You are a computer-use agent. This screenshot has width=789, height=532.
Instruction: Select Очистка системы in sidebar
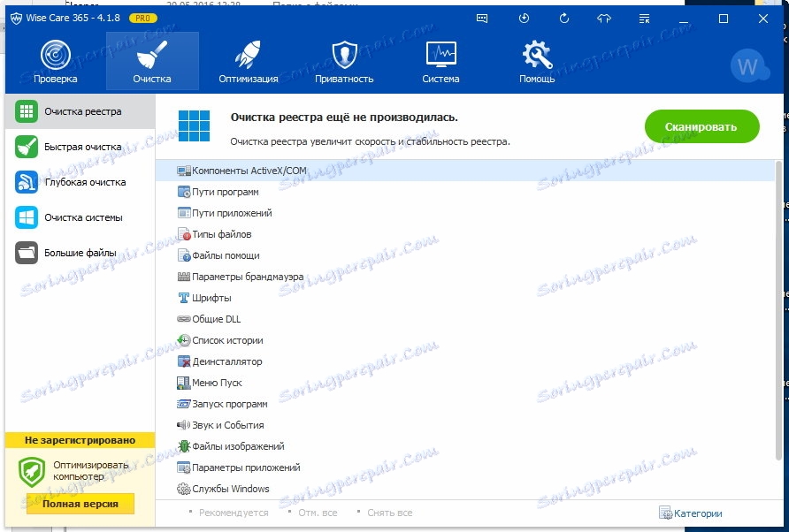[80, 217]
